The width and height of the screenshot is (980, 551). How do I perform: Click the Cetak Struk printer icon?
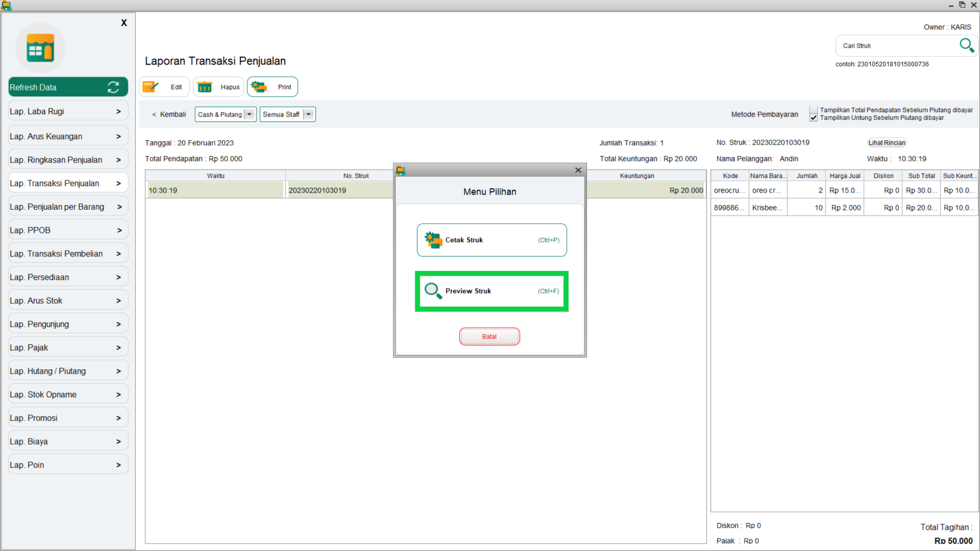click(433, 240)
